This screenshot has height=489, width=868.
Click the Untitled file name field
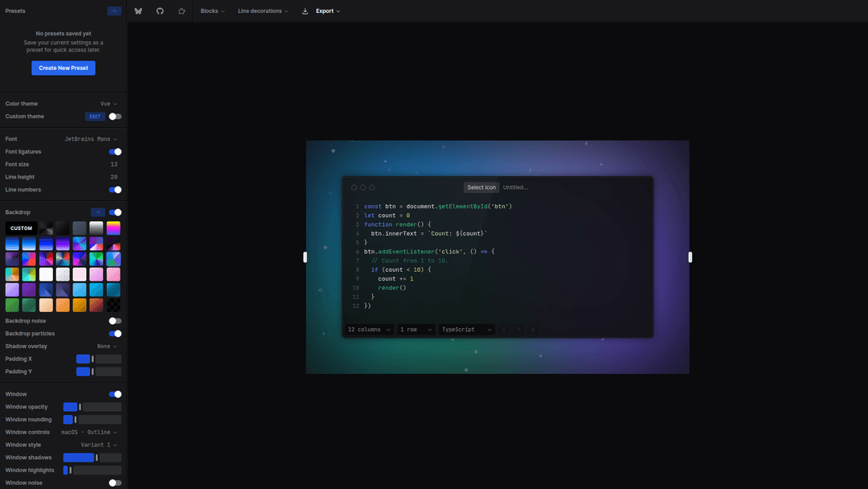pyautogui.click(x=516, y=187)
